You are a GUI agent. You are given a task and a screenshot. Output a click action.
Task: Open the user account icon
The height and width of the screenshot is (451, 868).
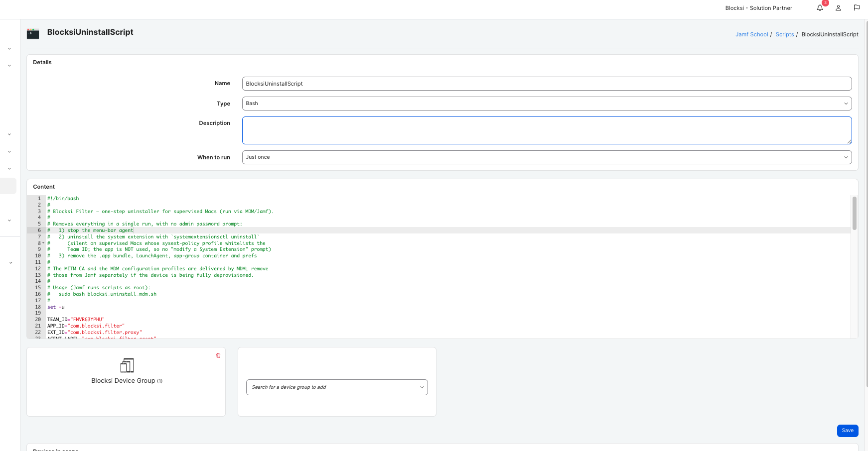839,8
